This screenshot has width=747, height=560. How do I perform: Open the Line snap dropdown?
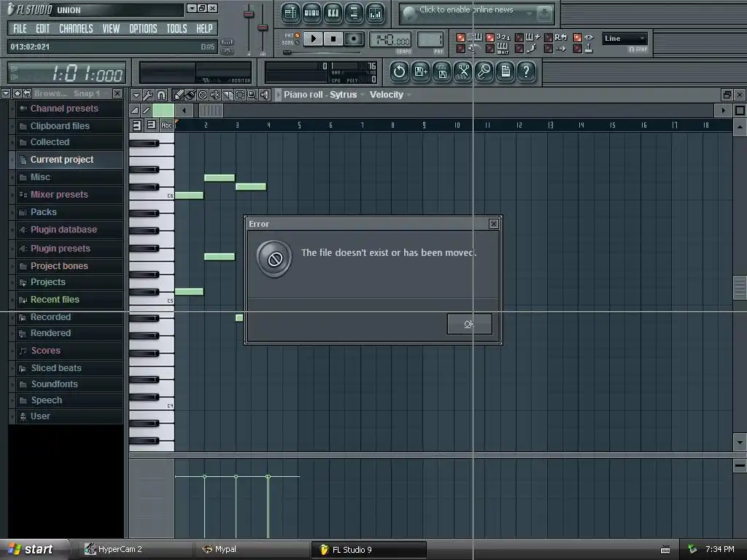tap(624, 39)
